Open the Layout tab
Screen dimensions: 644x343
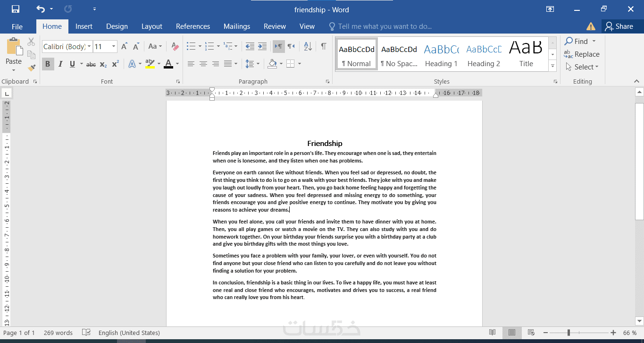152,26
